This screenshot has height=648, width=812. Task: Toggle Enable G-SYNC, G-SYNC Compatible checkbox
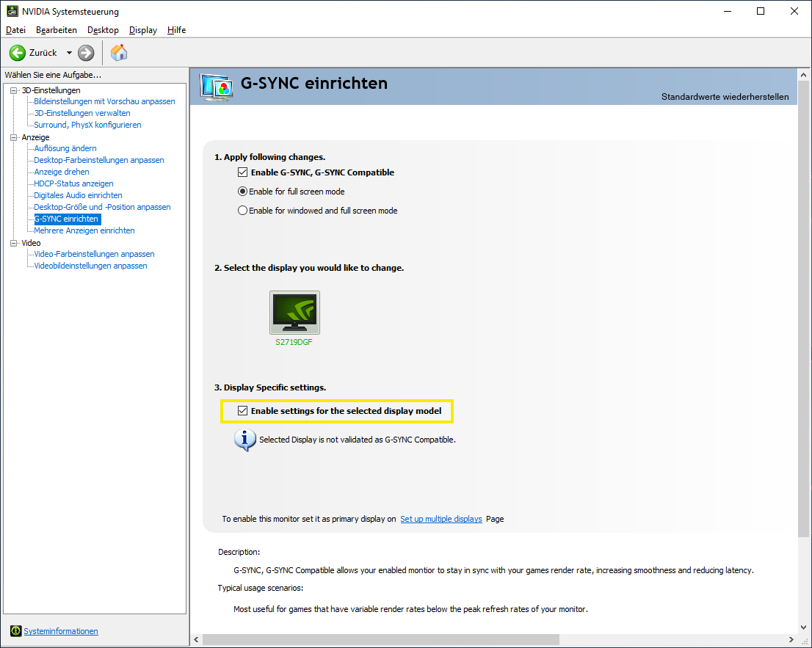tap(242, 172)
